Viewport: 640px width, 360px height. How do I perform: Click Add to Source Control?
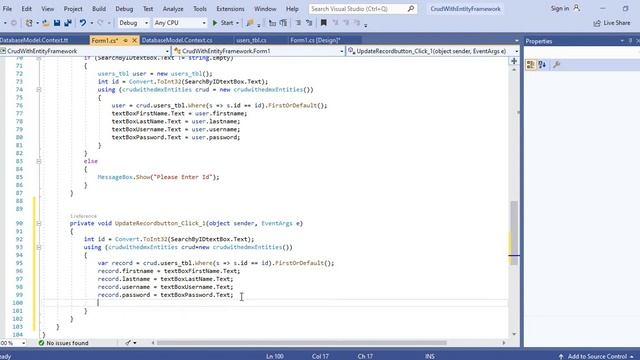(x=598, y=356)
